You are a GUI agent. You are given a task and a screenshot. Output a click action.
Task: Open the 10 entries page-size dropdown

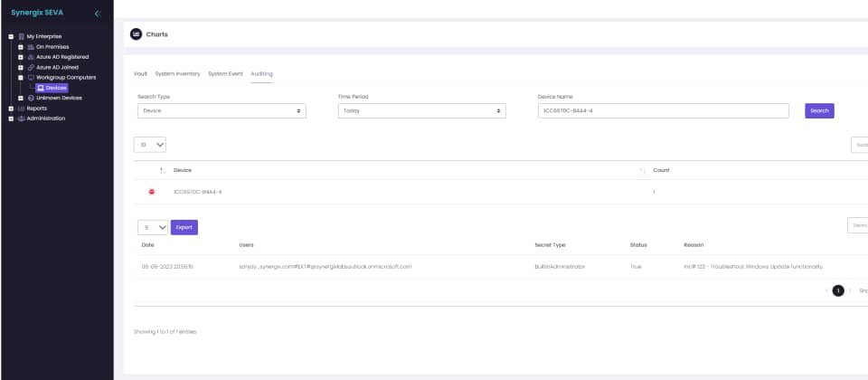[x=150, y=145]
